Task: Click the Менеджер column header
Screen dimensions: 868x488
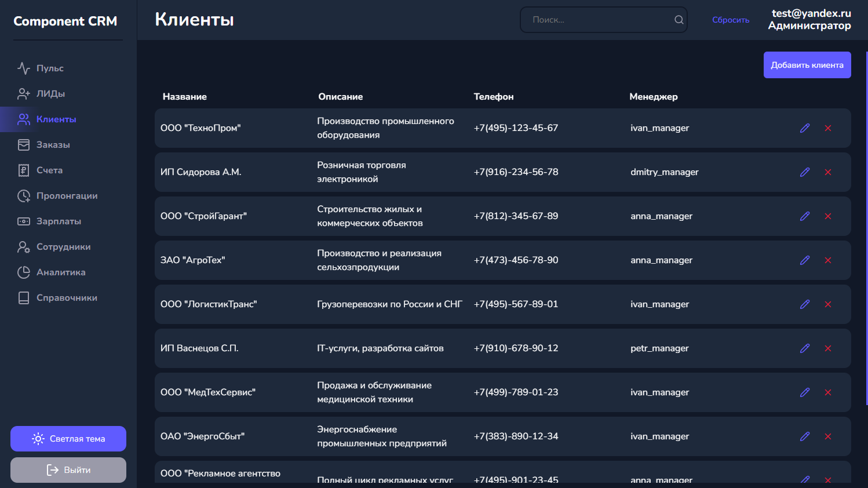Action: (x=653, y=97)
